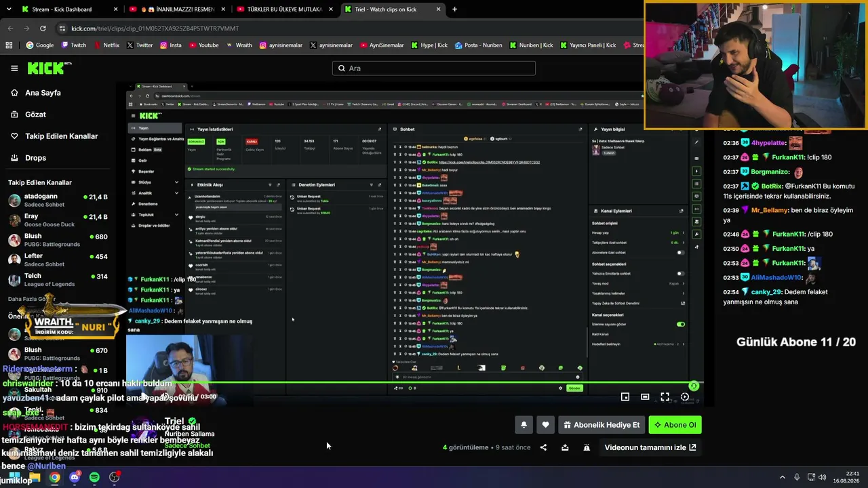Toggle İzlenme sayısını göster in the clip
This screenshot has width=868, height=488.
tap(680, 324)
